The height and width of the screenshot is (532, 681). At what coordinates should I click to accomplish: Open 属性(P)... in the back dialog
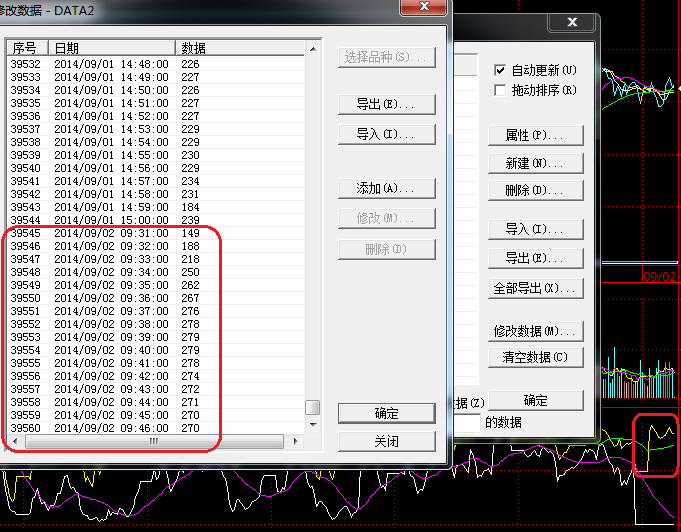tap(536, 135)
